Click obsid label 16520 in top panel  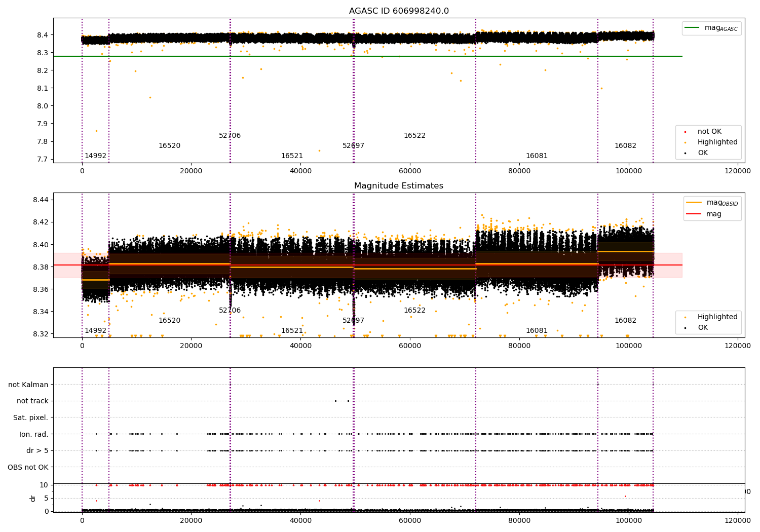(x=169, y=146)
